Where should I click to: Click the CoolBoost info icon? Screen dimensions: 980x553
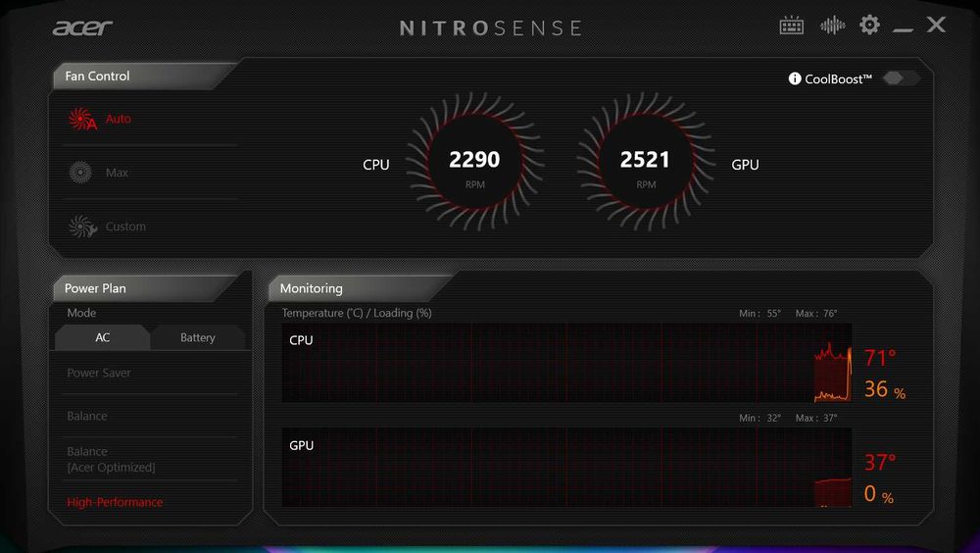click(795, 78)
